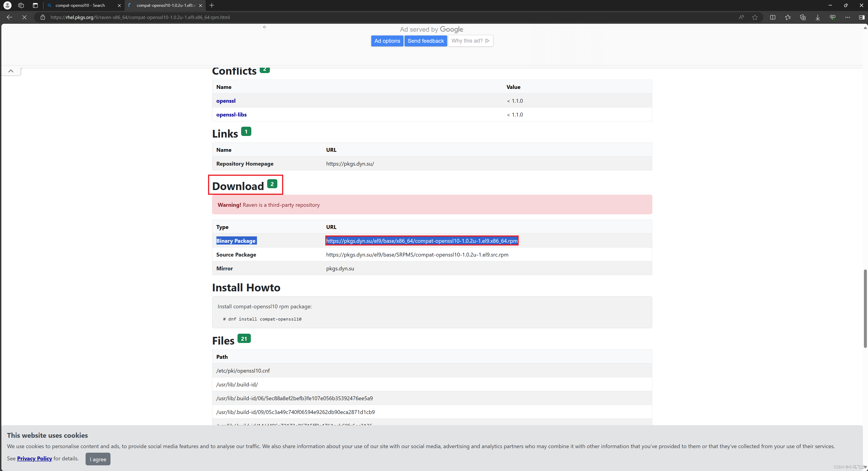This screenshot has height=471, width=868.
Task: Open the Read aloud feature
Action: (741, 17)
